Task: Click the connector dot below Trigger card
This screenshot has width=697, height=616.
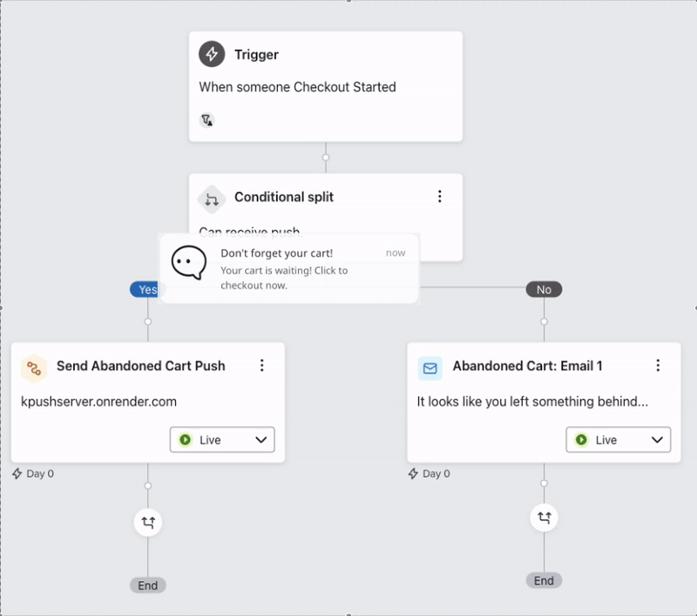Action: (326, 158)
